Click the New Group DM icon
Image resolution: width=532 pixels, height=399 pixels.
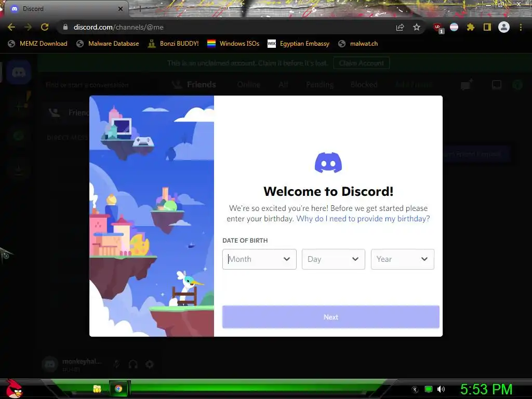coord(467,85)
